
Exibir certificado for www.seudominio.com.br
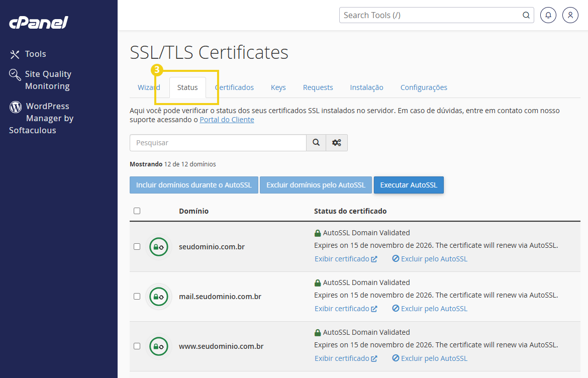[346, 358]
